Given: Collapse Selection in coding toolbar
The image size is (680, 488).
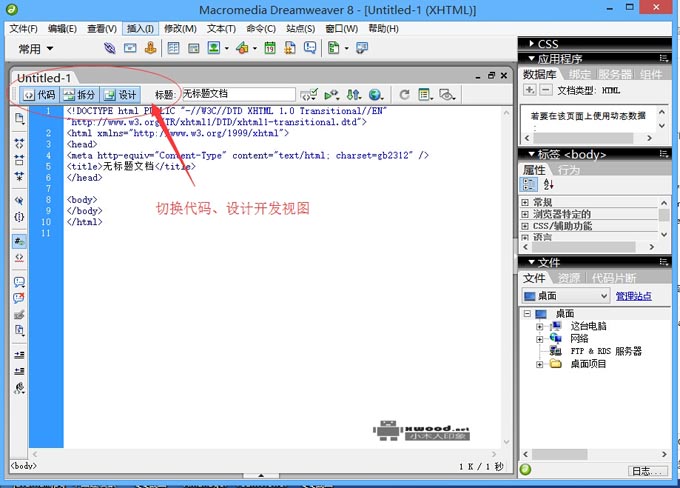Looking at the screenshot, I should tap(19, 160).
